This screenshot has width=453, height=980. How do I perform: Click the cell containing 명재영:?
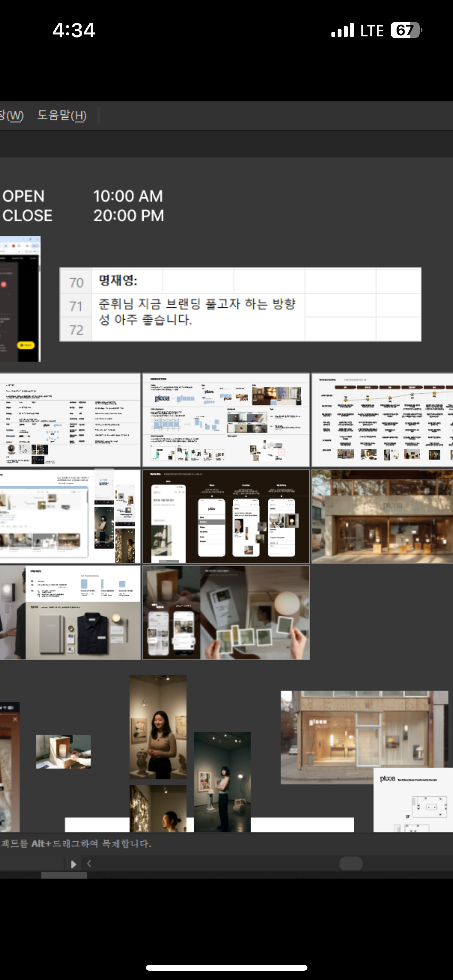(x=127, y=281)
